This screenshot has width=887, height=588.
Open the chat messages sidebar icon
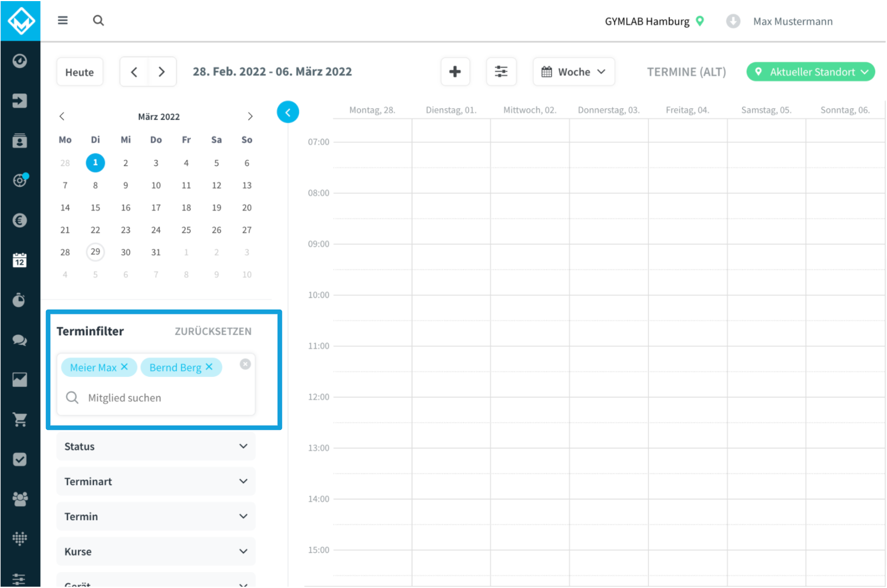tap(20, 340)
